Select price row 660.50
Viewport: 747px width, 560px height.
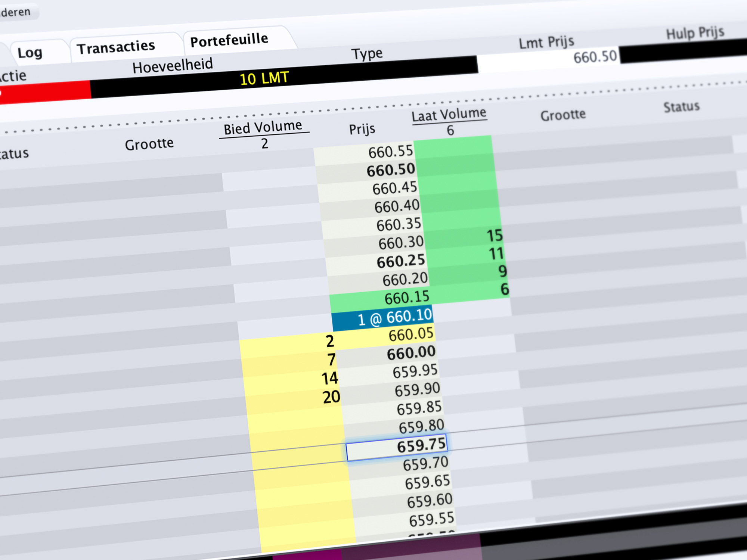pyautogui.click(x=366, y=171)
